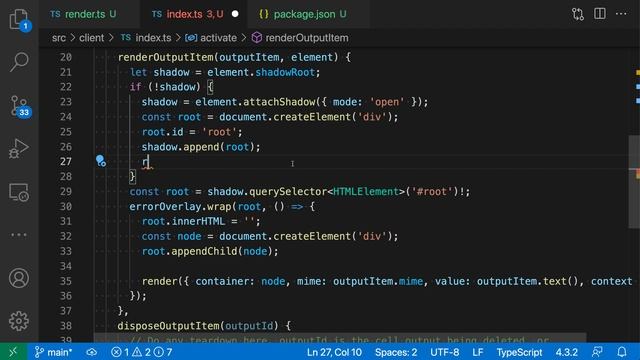Image resolution: width=640 pixels, height=360 pixels.
Task: Click the feedback icon in status bar
Action: click(x=597, y=352)
